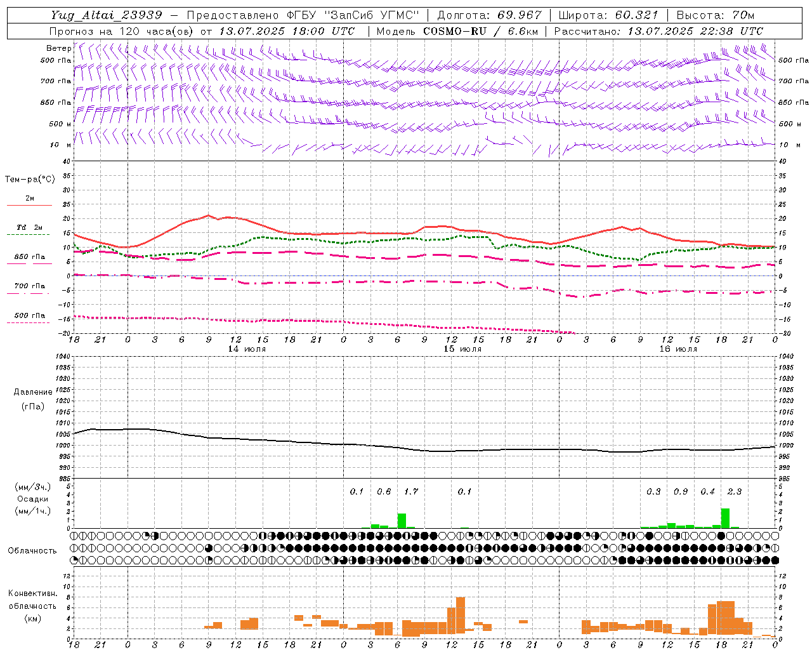Screen dimensions: 812x650
Task: Click the model name COSMO-RU / 6.6км
Action: 481,31
